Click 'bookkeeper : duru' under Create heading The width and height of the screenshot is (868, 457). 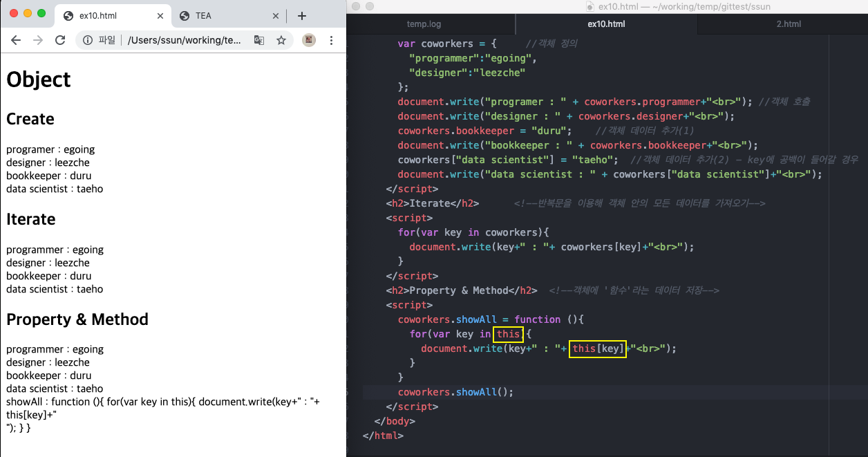pos(49,176)
